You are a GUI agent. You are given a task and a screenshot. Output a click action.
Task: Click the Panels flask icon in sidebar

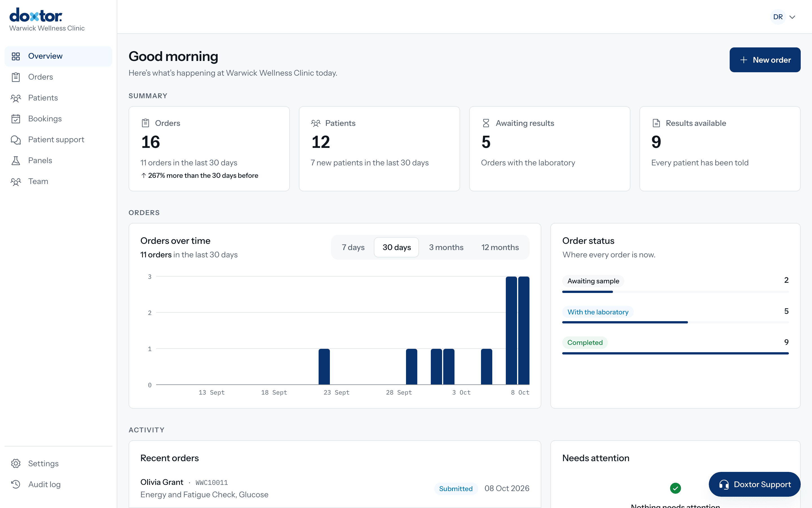(16, 160)
